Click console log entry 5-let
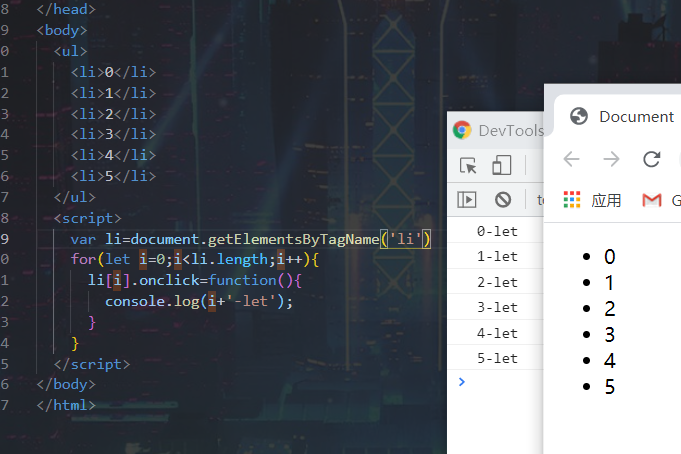Screen dimensions: 681x454 coord(497,358)
